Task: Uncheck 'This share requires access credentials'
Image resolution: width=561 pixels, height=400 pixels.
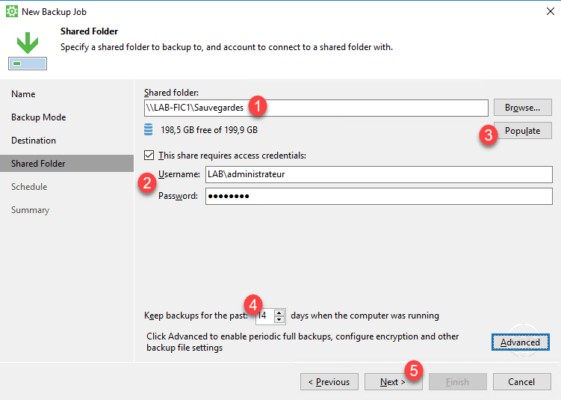Action: (149, 155)
